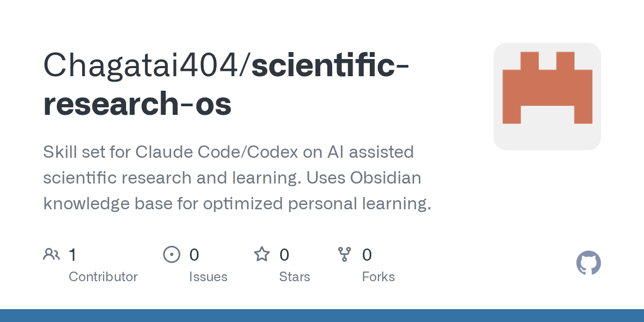
Task: Click the contributor count number 1
Action: [x=72, y=254]
